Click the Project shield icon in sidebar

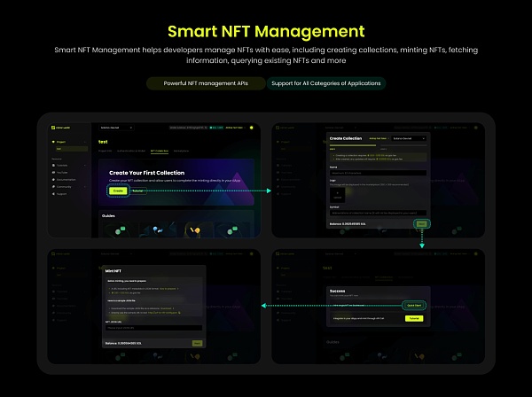[x=53, y=142]
